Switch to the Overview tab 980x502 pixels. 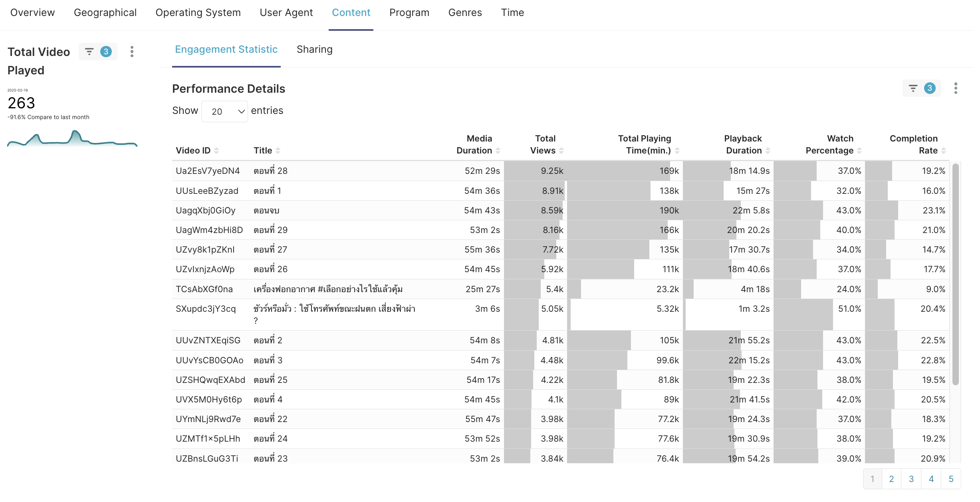(x=32, y=13)
